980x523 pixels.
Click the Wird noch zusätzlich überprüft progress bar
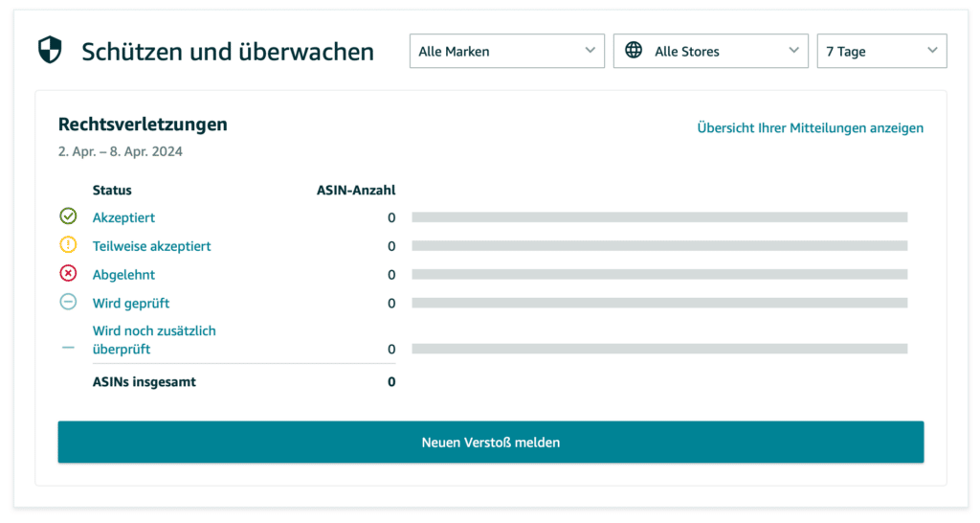[x=659, y=349]
